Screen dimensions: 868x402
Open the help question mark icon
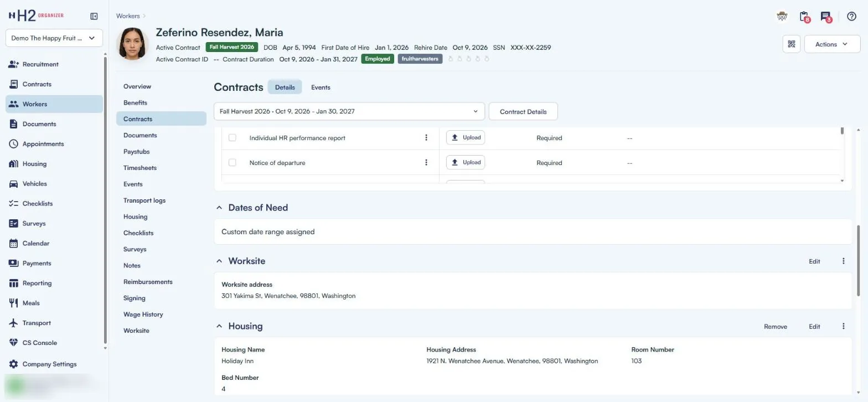tap(851, 17)
